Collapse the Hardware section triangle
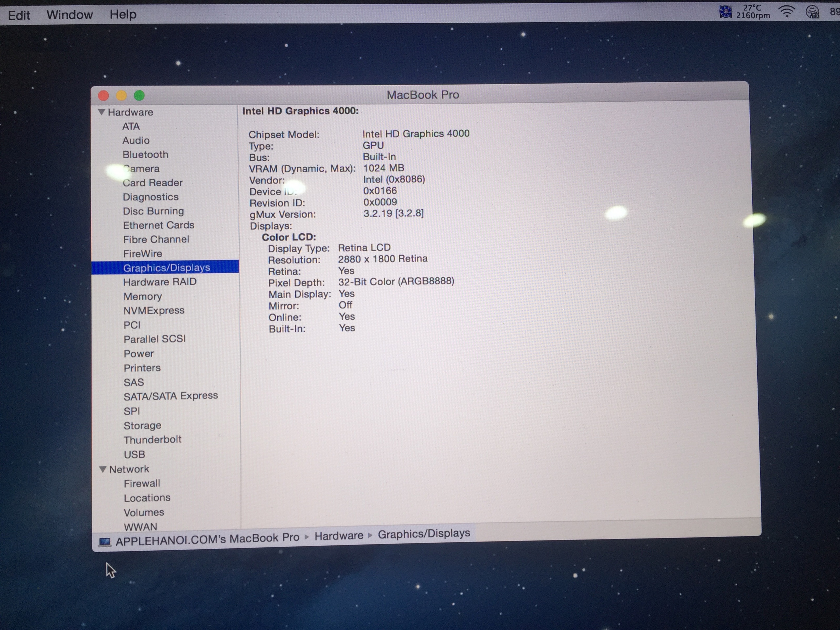 tap(101, 112)
